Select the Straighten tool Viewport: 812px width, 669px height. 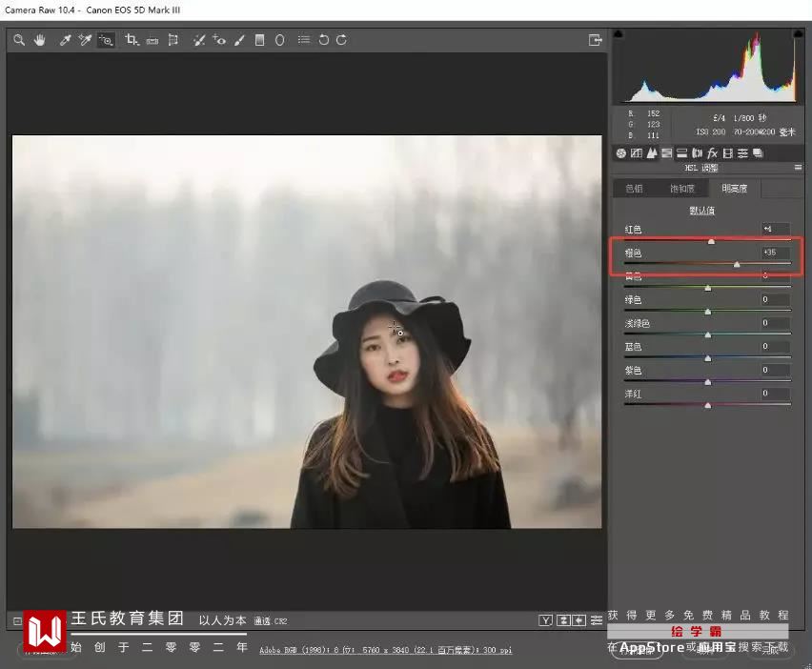[152, 40]
